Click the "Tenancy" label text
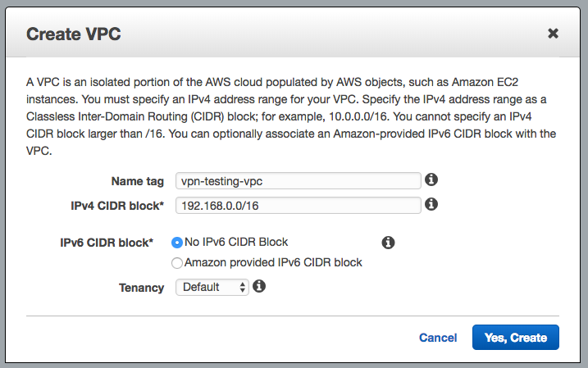The width and height of the screenshot is (588, 368). tap(142, 287)
